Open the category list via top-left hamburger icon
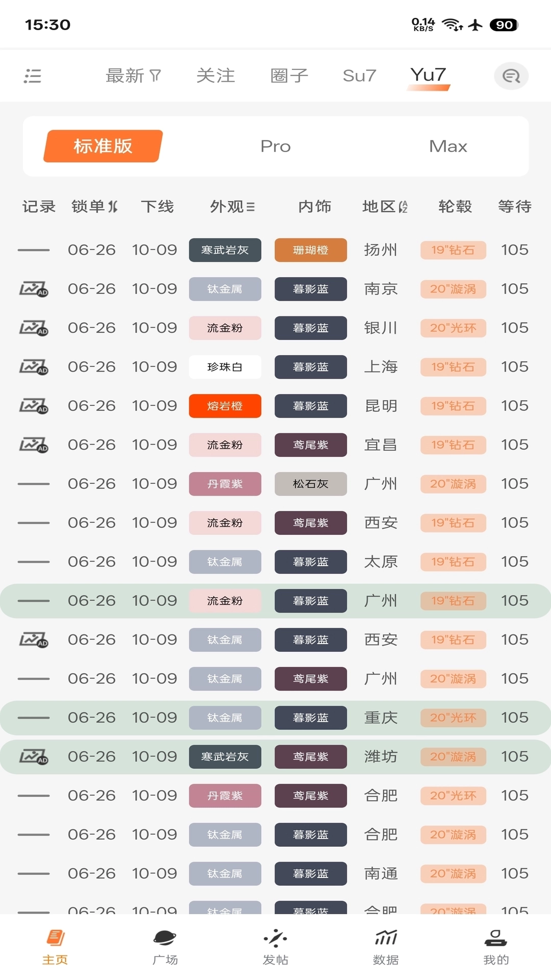The height and width of the screenshot is (980, 551). (32, 76)
